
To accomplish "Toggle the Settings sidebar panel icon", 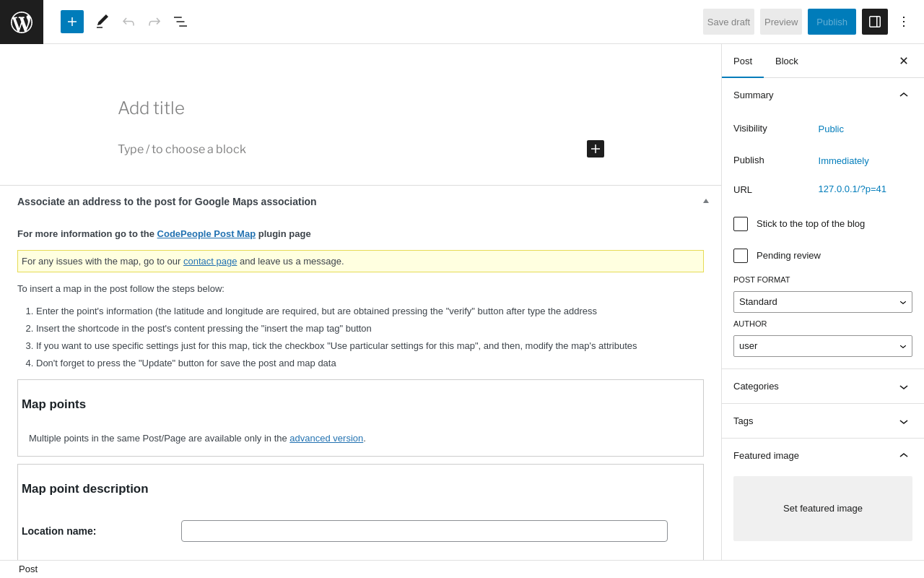I will click(875, 22).
